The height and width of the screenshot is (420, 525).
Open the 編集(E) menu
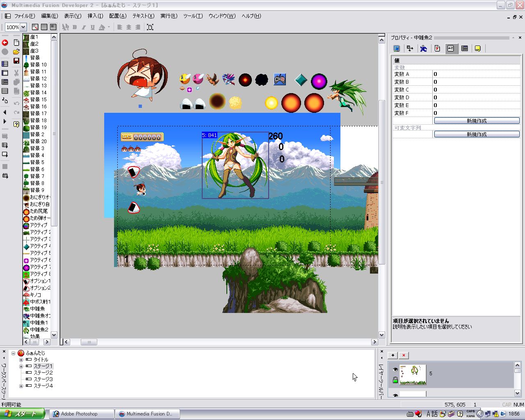tap(50, 16)
